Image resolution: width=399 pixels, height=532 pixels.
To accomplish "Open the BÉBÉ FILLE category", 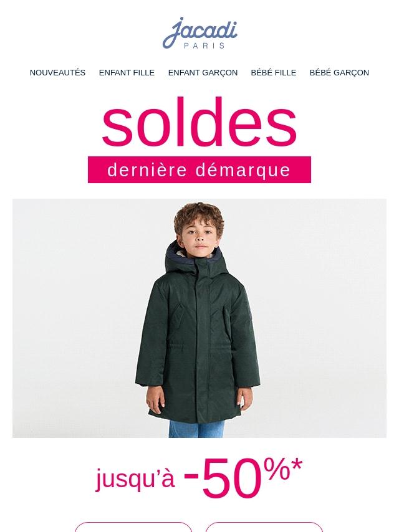I will click(273, 73).
